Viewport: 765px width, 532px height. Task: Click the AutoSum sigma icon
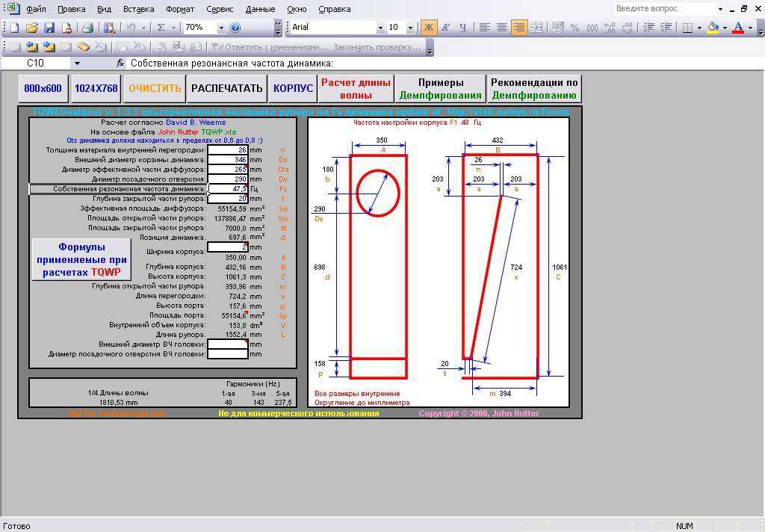coord(161,28)
